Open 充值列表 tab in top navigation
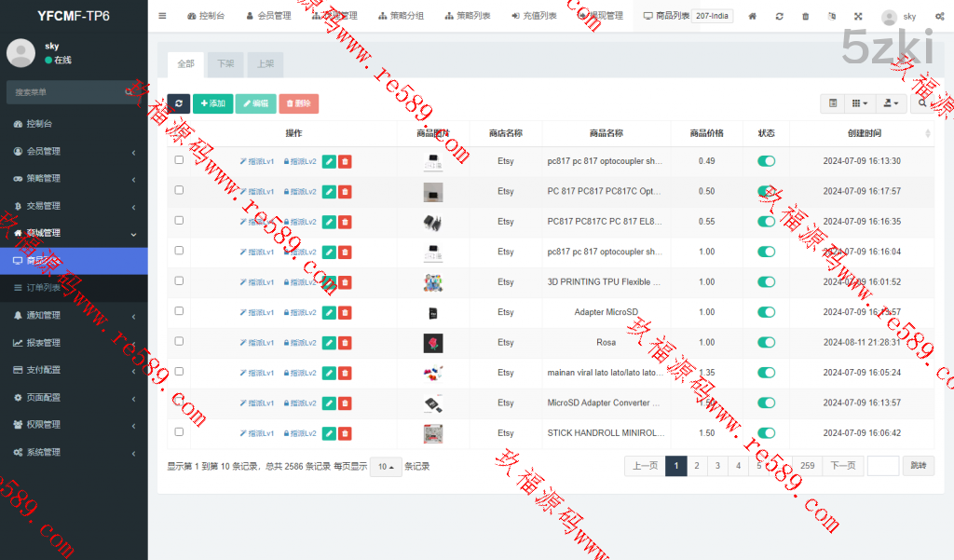This screenshot has width=954, height=560. (534, 16)
